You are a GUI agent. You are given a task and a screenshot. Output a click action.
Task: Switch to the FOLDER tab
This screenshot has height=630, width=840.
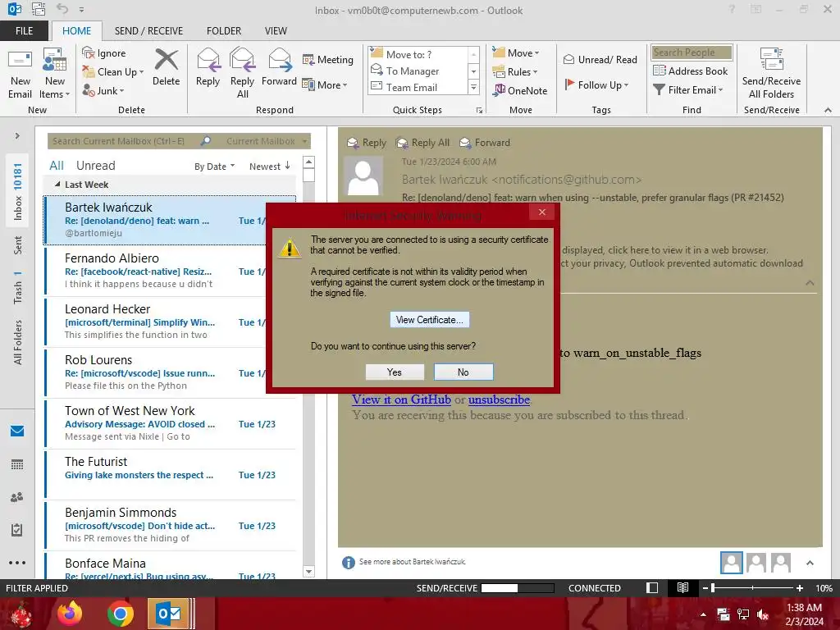tap(224, 30)
